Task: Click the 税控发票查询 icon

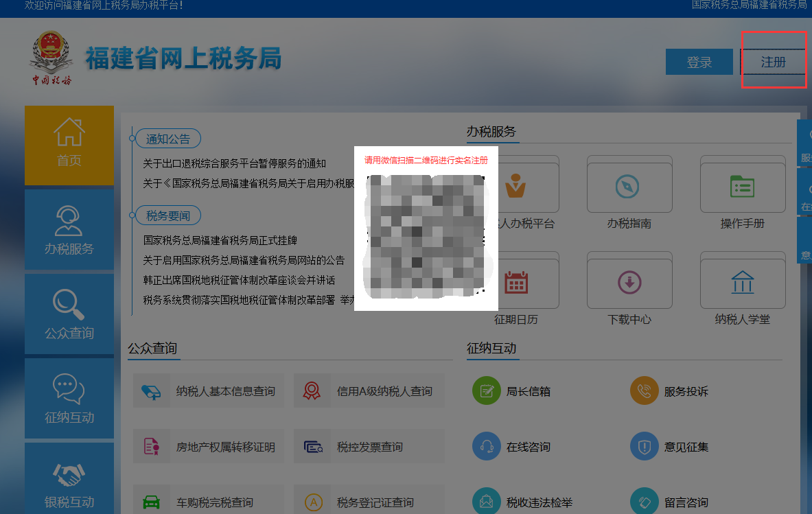Action: point(313,447)
